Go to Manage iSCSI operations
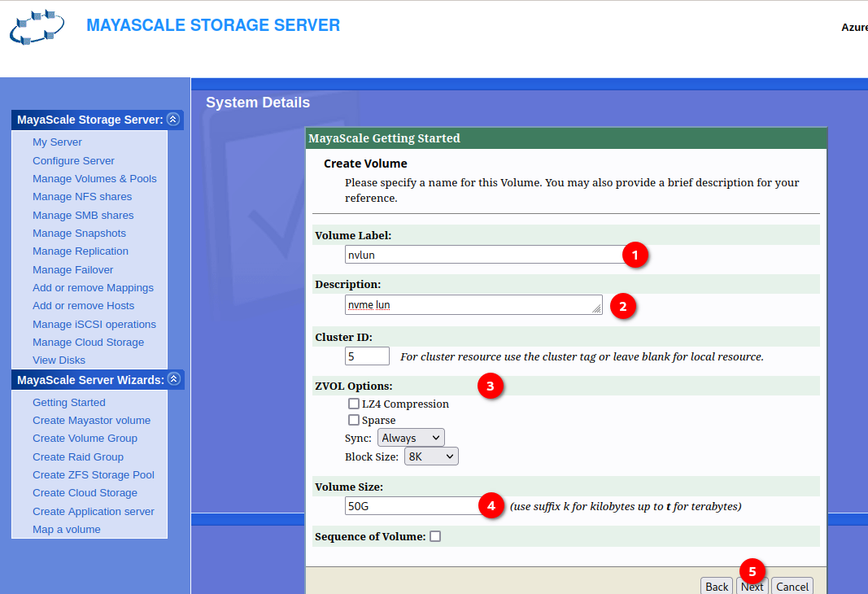868x594 pixels. pyautogui.click(x=94, y=324)
